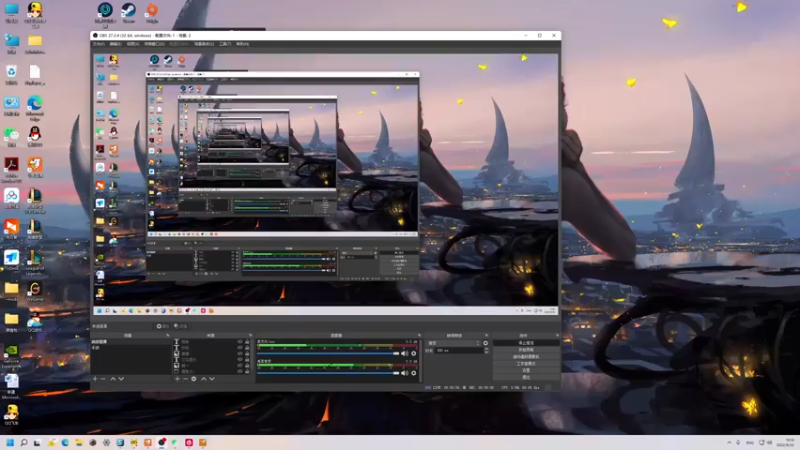Click the remove scene minus icon
Image resolution: width=800 pixels, height=450 pixels.
click(x=103, y=379)
